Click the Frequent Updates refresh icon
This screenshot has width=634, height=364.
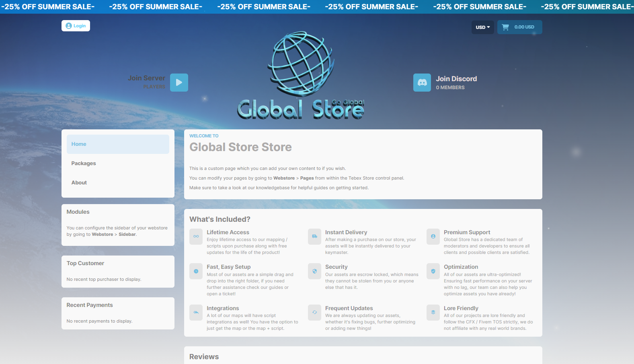[x=314, y=312]
